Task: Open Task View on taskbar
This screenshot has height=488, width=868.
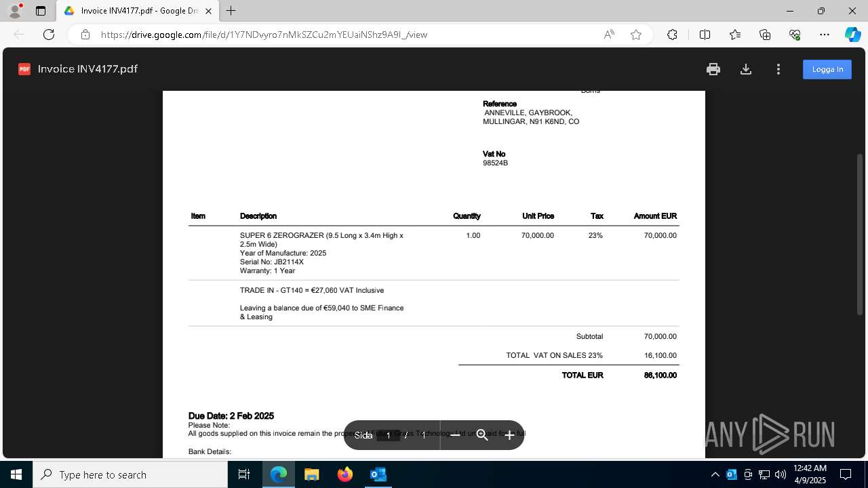Action: click(x=244, y=474)
